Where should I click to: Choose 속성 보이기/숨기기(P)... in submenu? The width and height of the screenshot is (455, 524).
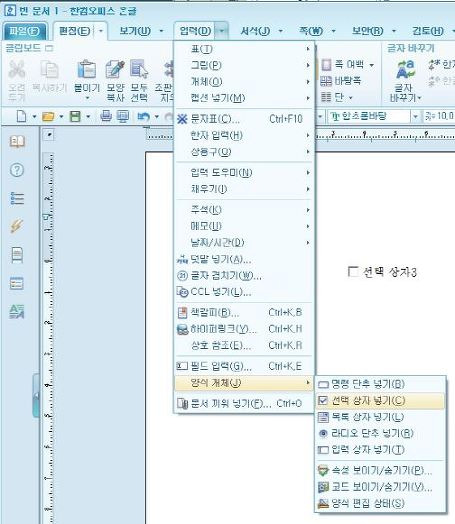coord(380,471)
